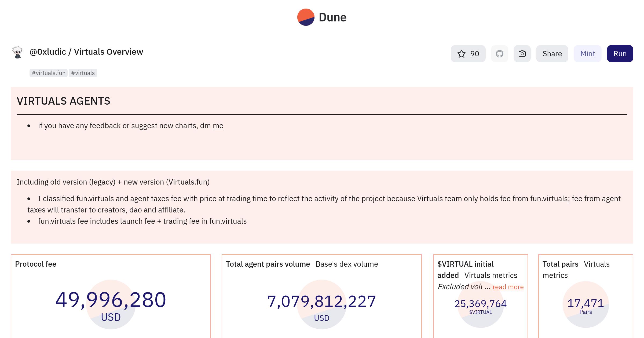Click the Total pairs card title

(560, 264)
